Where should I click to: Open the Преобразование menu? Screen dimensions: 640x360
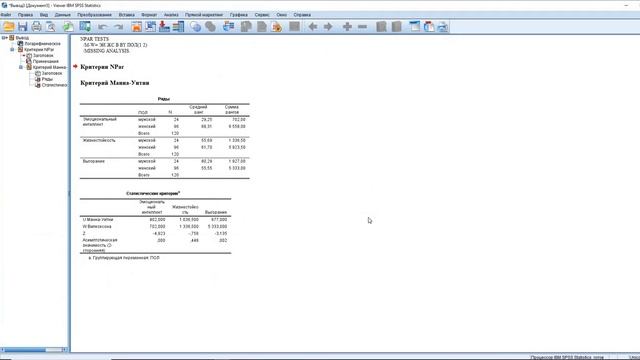pyautogui.click(x=94, y=15)
